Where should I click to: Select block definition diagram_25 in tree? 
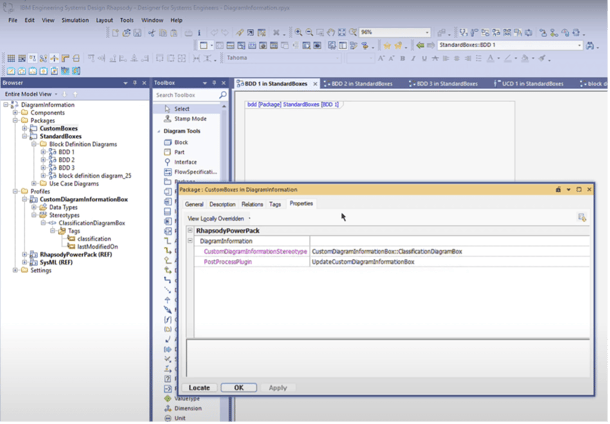click(95, 176)
